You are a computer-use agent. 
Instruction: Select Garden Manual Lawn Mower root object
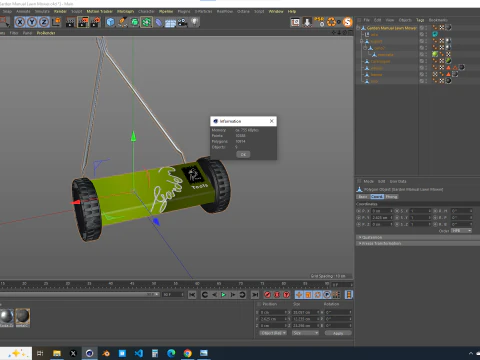(392, 28)
